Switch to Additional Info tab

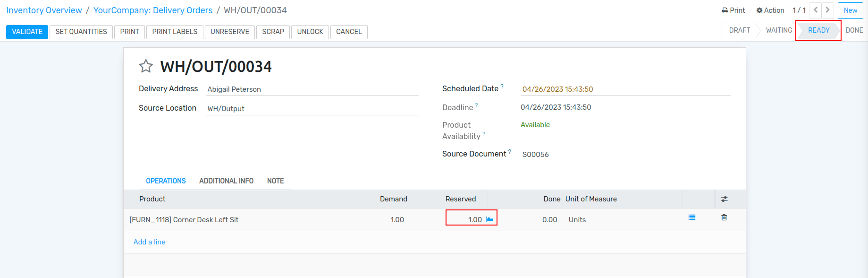point(226,181)
